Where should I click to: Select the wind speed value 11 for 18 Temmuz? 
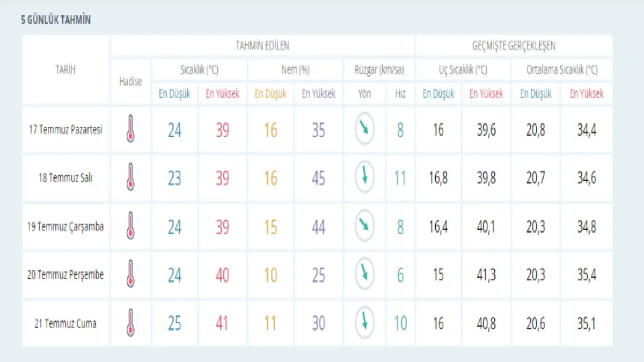pyautogui.click(x=400, y=178)
